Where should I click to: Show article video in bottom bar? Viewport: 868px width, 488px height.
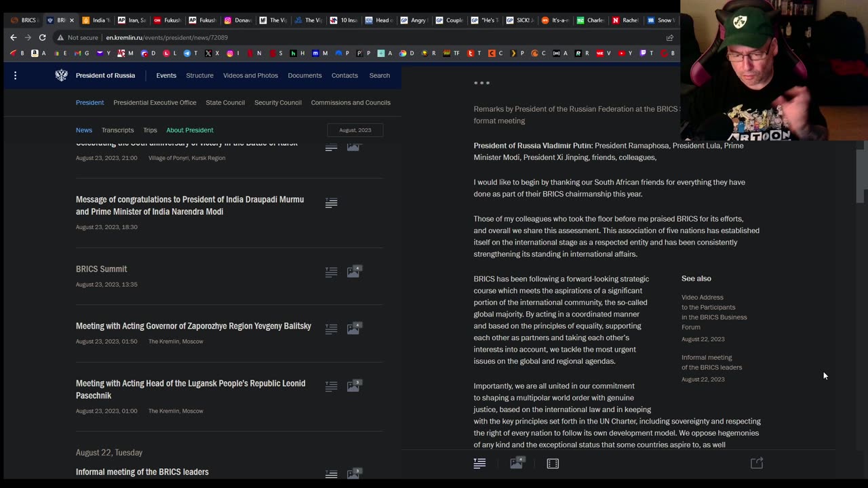tap(553, 464)
